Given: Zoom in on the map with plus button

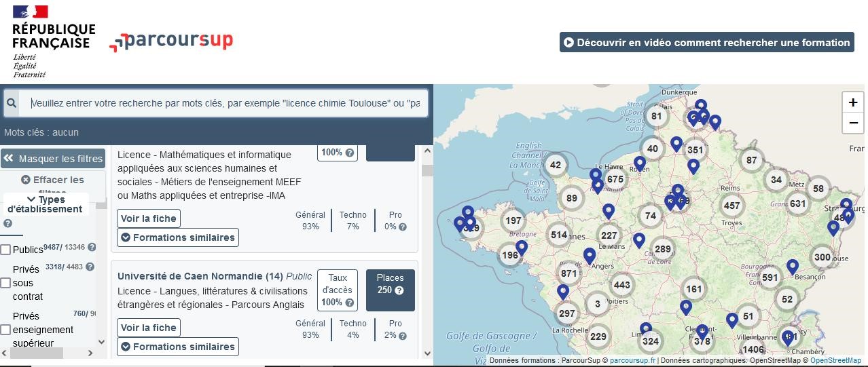Looking at the screenshot, I should pos(853,102).
